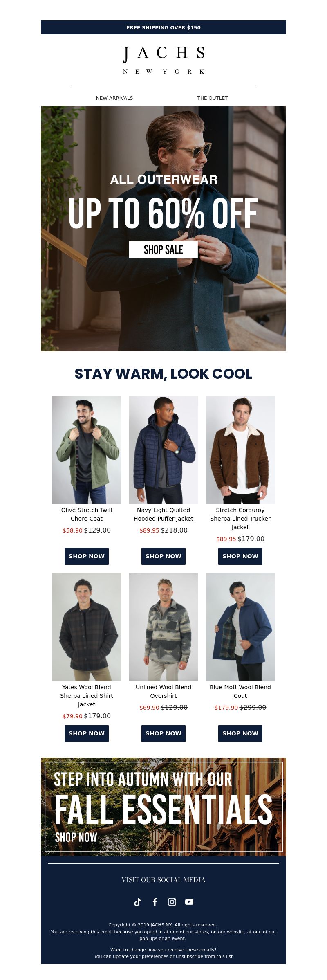Click the Fall Essentials autumn banner
This screenshot has width=327, height=980.
(163, 807)
